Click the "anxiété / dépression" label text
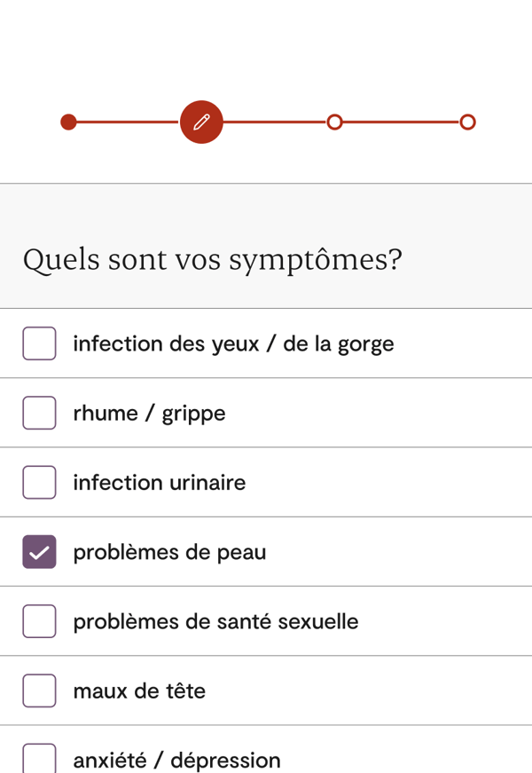Image resolution: width=532 pixels, height=773 pixels. tap(176, 761)
